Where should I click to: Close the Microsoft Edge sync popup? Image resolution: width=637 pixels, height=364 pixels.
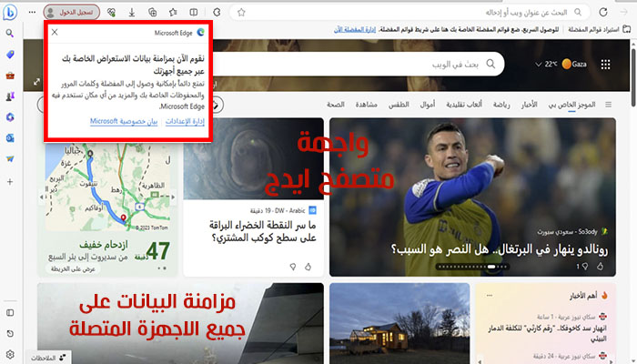point(55,32)
